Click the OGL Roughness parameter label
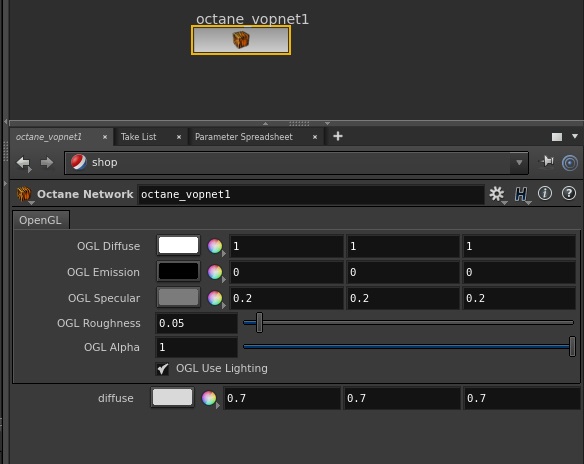 pos(99,323)
